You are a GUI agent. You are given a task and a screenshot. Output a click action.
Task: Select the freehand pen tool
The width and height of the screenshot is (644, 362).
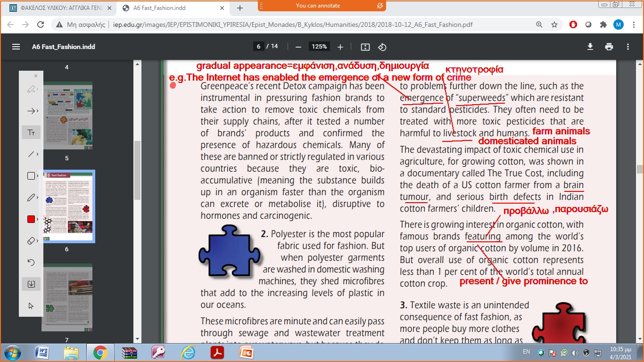pyautogui.click(x=31, y=197)
